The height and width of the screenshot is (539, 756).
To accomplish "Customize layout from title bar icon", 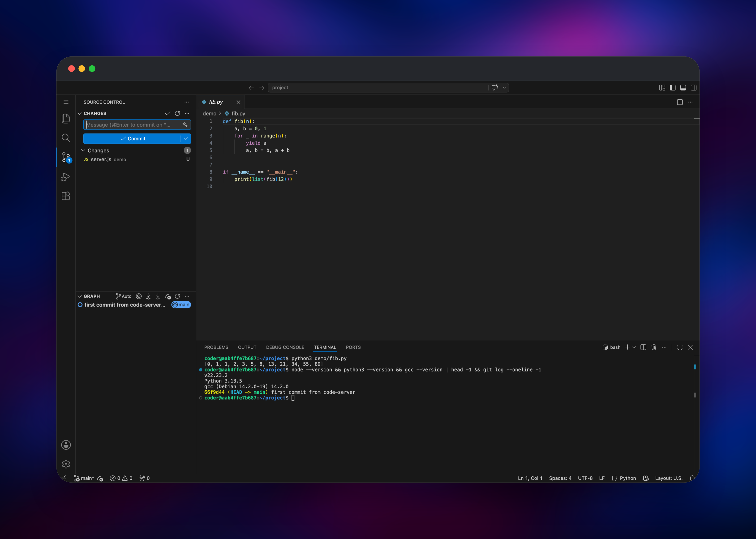I will point(662,88).
